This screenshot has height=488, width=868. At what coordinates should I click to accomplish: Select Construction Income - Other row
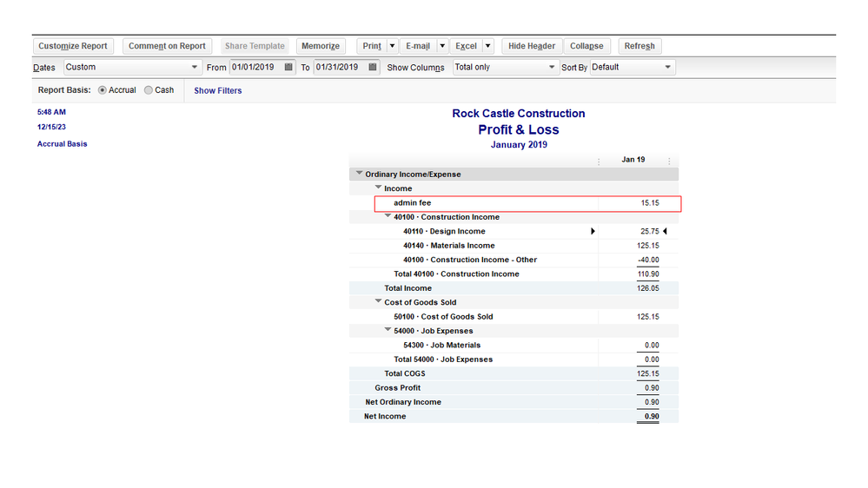click(x=514, y=260)
